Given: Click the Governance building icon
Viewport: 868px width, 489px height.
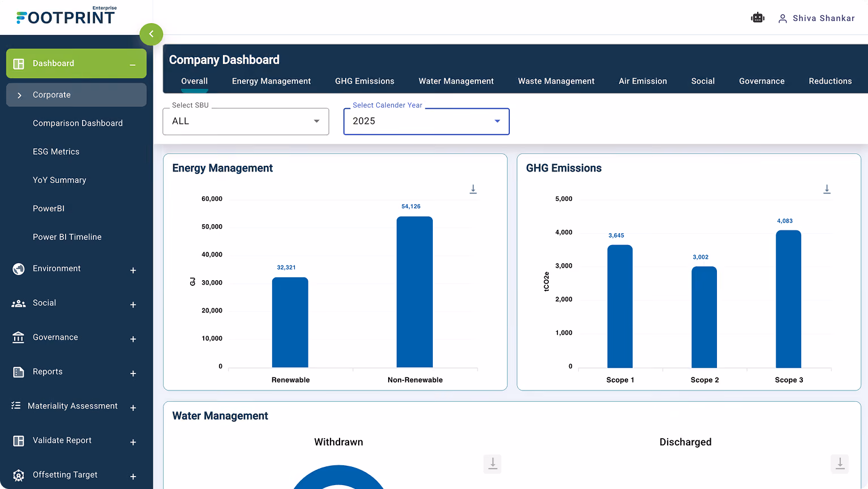Looking at the screenshot, I should point(19,337).
